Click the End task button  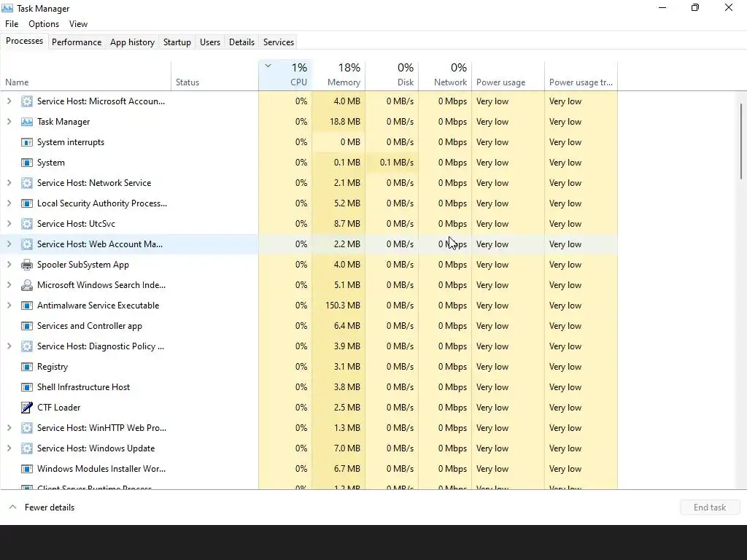pos(710,507)
